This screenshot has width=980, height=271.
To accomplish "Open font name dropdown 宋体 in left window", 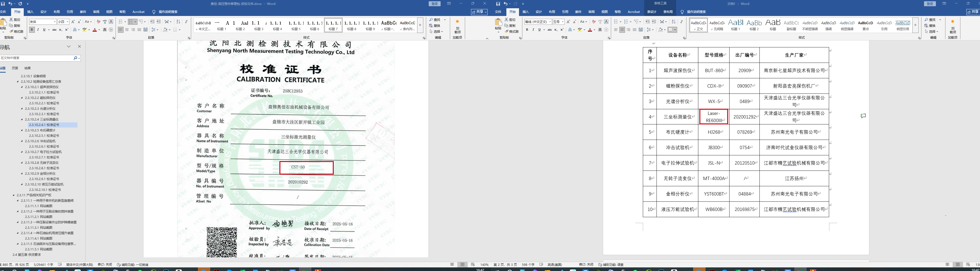I will tap(55, 22).
